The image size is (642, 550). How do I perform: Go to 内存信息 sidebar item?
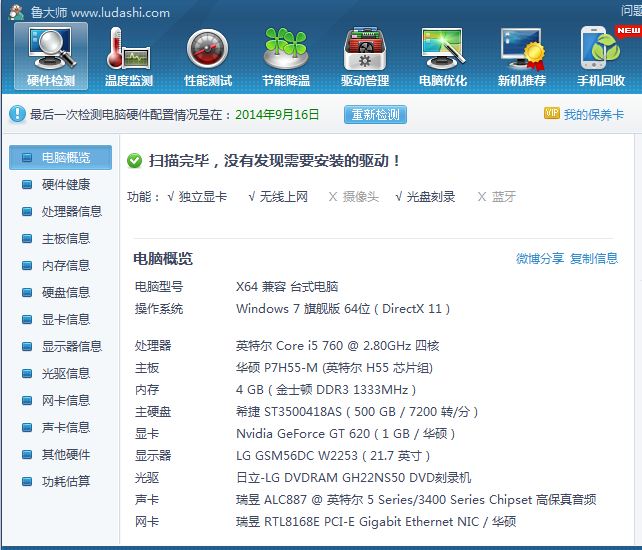[x=65, y=266]
